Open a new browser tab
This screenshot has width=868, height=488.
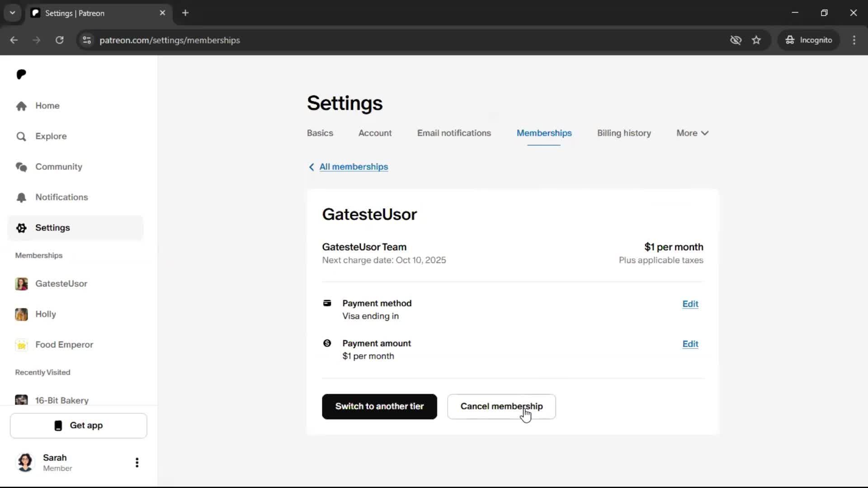pyautogui.click(x=185, y=13)
